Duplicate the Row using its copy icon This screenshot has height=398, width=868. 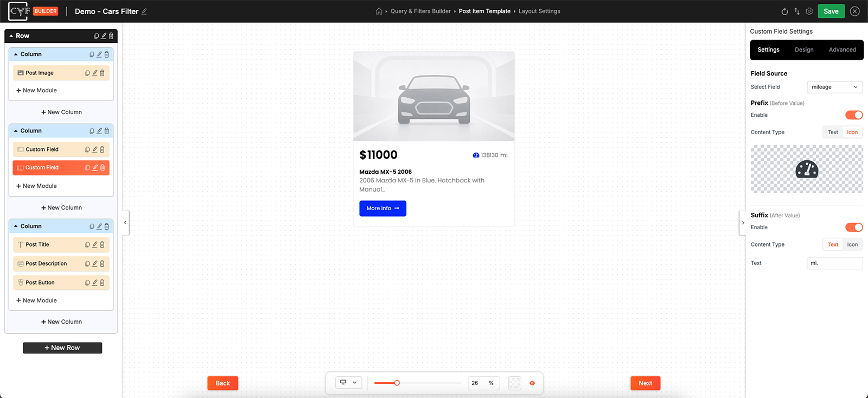point(97,36)
